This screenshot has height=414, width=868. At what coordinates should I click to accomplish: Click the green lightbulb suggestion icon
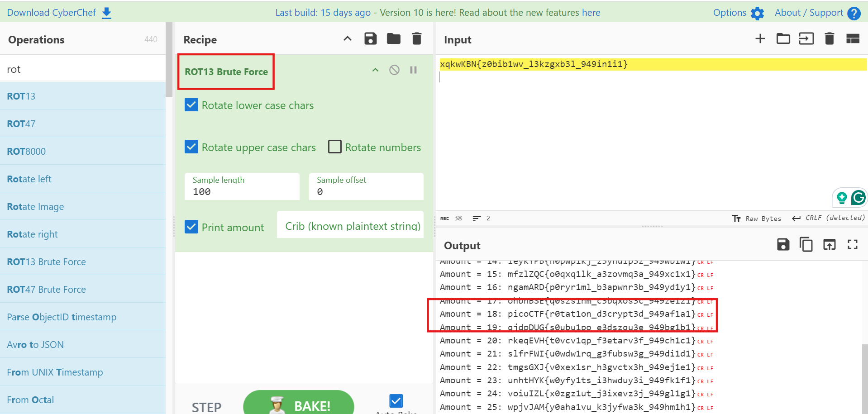pyautogui.click(x=842, y=198)
